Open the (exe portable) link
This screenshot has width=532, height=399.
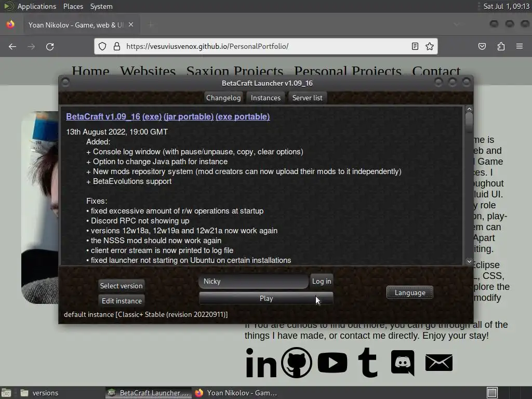243,116
